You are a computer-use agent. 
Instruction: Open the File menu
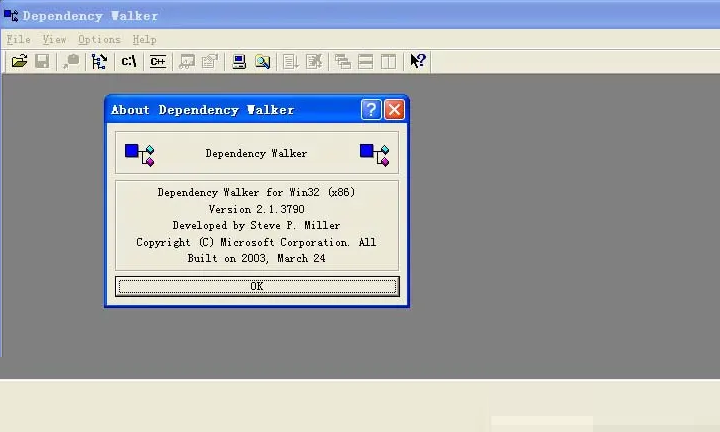point(18,39)
